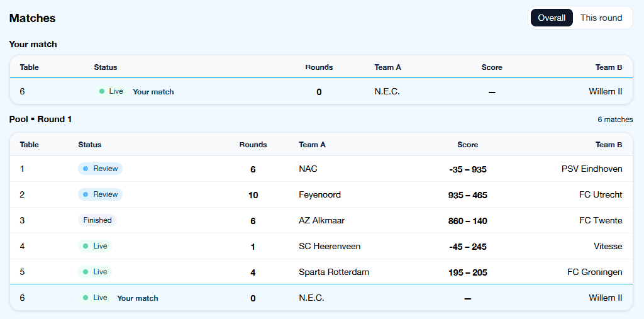
Task: Click the Review badge for Feyenoord match
Action: click(100, 194)
